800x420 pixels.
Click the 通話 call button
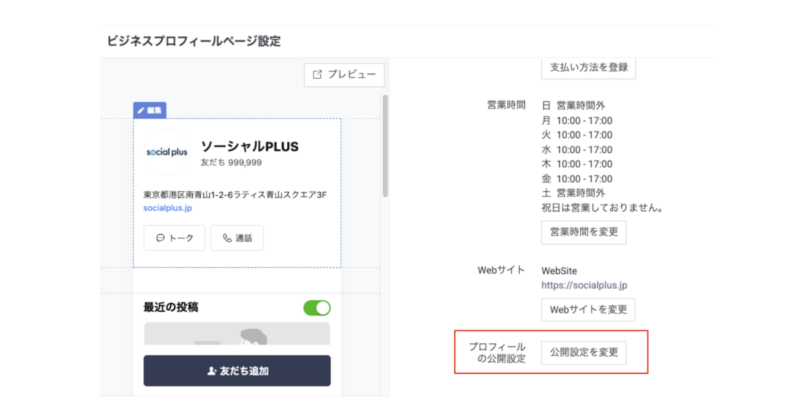237,238
